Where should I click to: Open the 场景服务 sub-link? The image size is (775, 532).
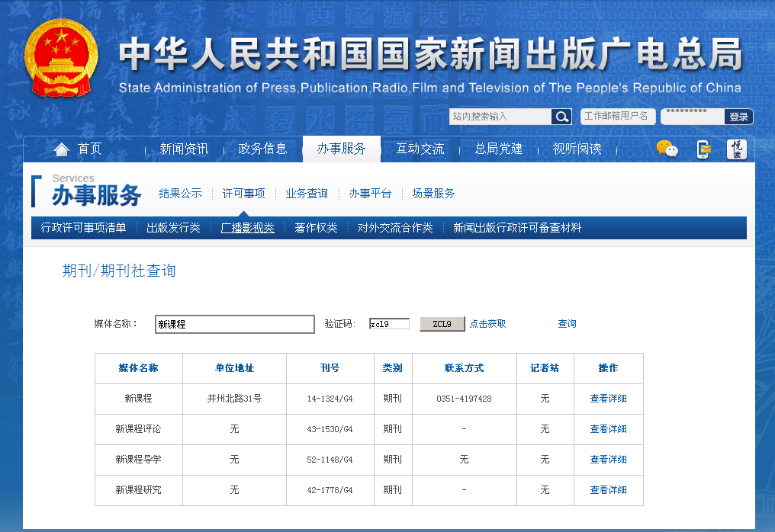[x=433, y=194]
